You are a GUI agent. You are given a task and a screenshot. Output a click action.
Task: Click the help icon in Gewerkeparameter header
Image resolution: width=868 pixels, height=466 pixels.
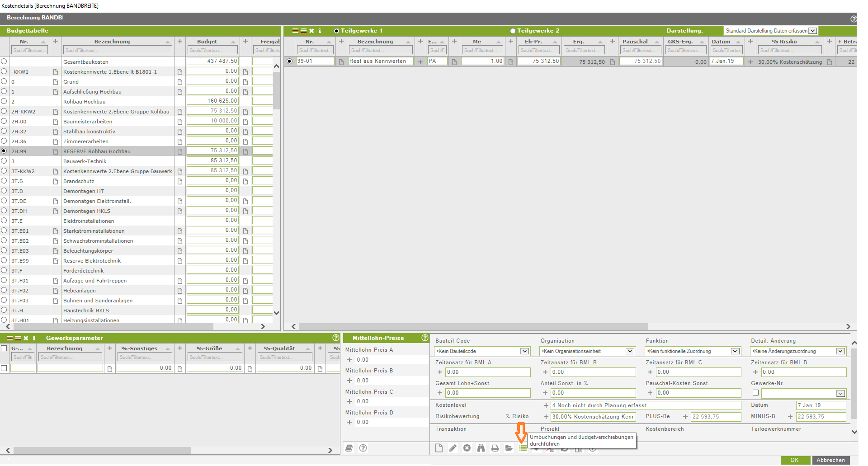(336, 338)
